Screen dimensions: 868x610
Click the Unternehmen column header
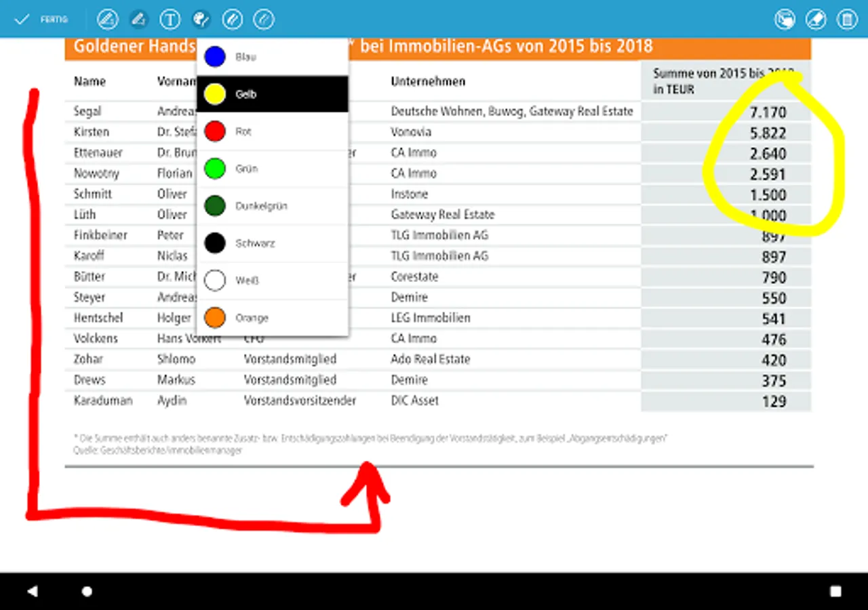click(428, 81)
